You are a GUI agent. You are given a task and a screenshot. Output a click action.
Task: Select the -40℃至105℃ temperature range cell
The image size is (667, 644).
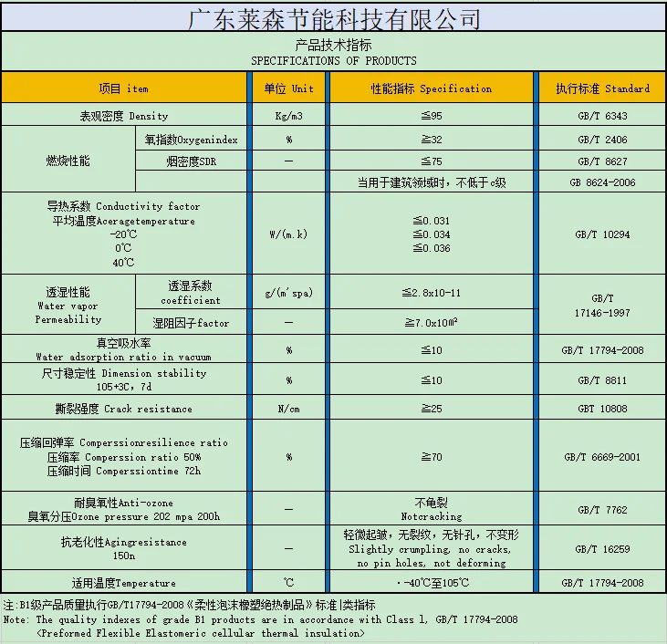pos(431,582)
